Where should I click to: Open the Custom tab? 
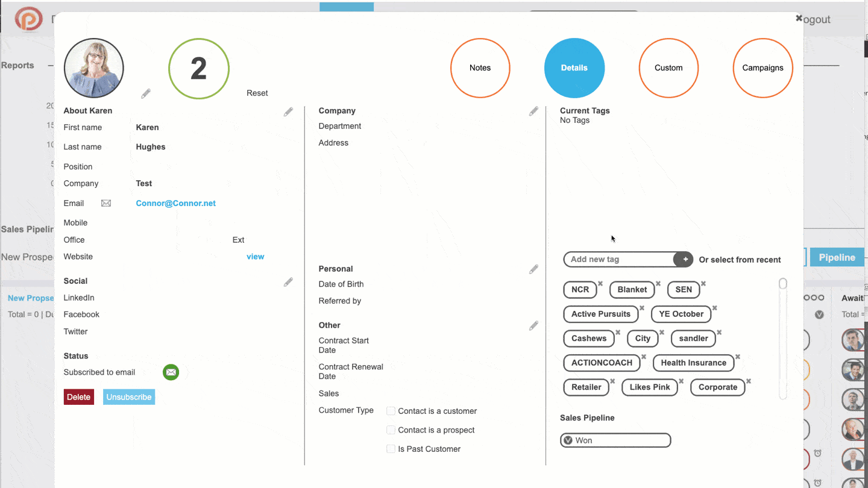668,68
